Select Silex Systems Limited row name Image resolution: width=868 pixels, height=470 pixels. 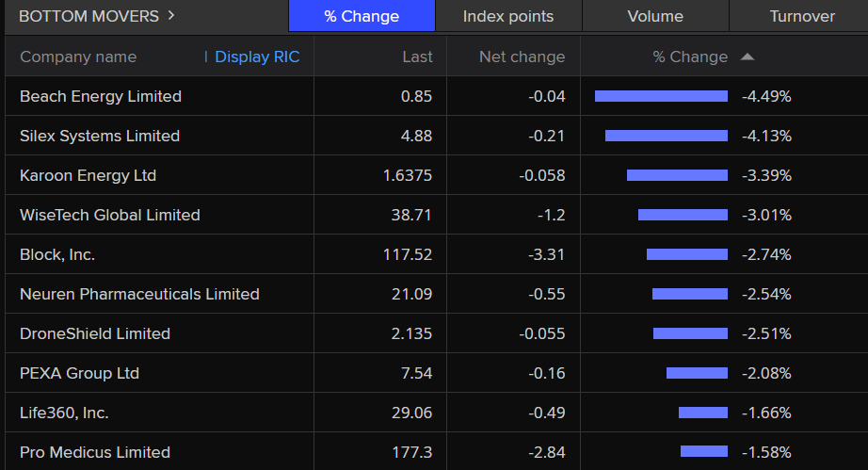[x=100, y=136]
